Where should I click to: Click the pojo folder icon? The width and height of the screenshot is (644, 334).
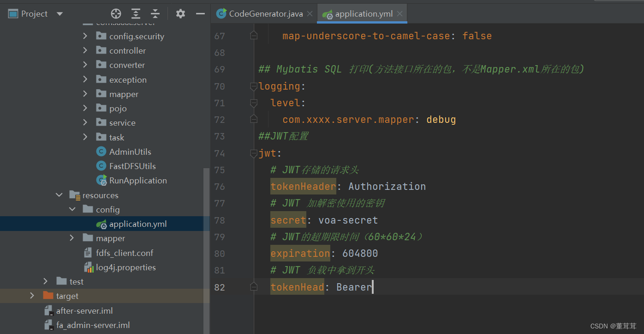(x=101, y=108)
